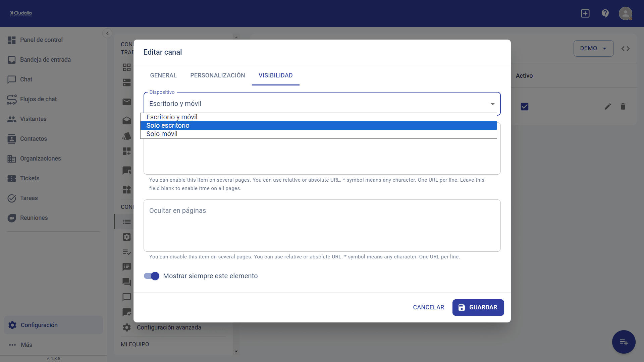Switch to the GENERAL tab

coord(163,75)
